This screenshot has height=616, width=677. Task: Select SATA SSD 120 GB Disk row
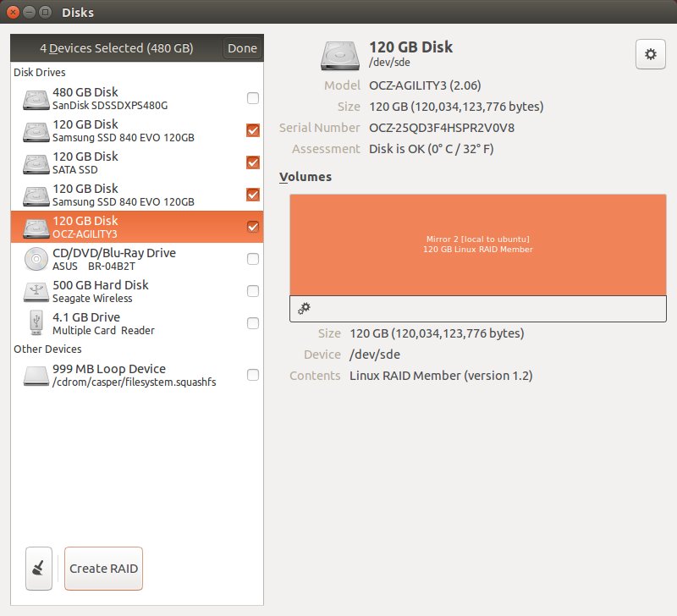137,162
